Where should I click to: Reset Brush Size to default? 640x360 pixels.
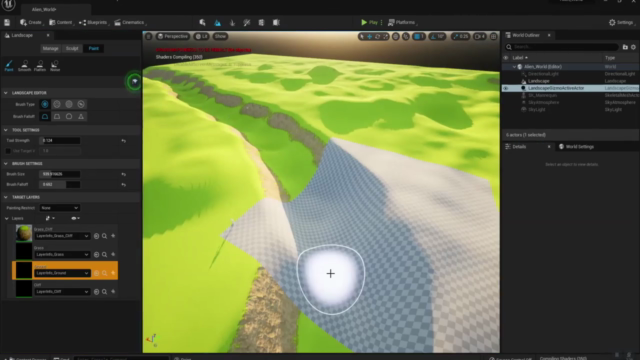(x=123, y=174)
